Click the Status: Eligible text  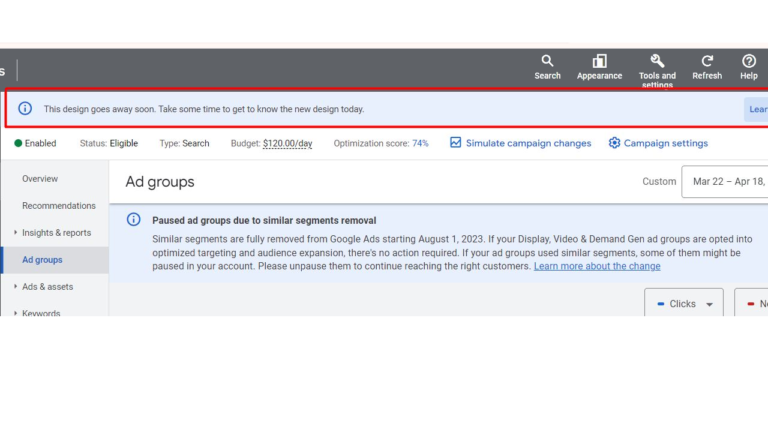click(109, 143)
